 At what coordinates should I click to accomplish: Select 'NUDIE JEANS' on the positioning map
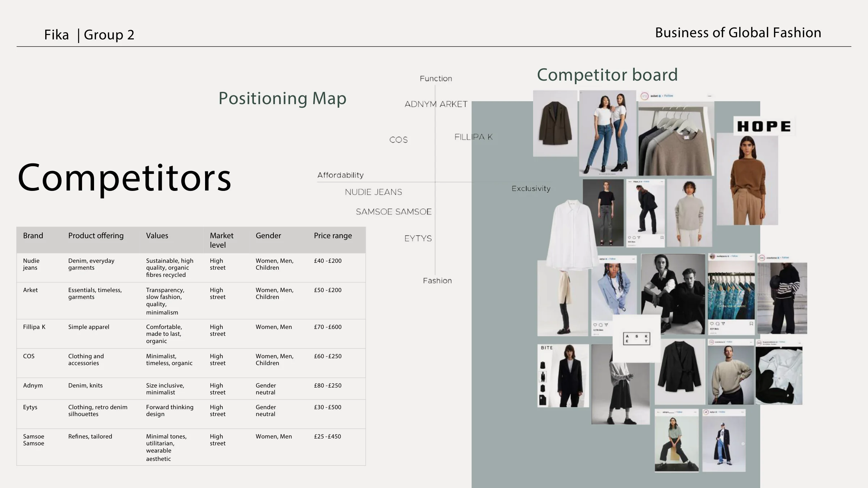click(x=373, y=192)
